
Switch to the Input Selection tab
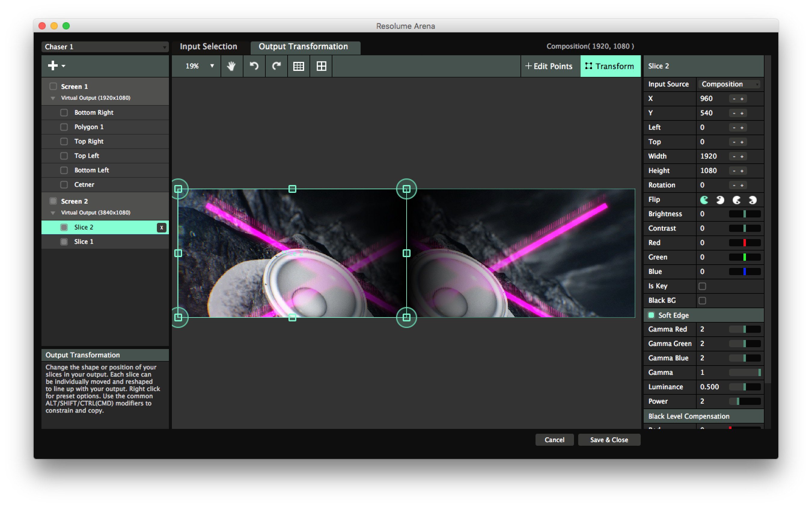coord(208,47)
